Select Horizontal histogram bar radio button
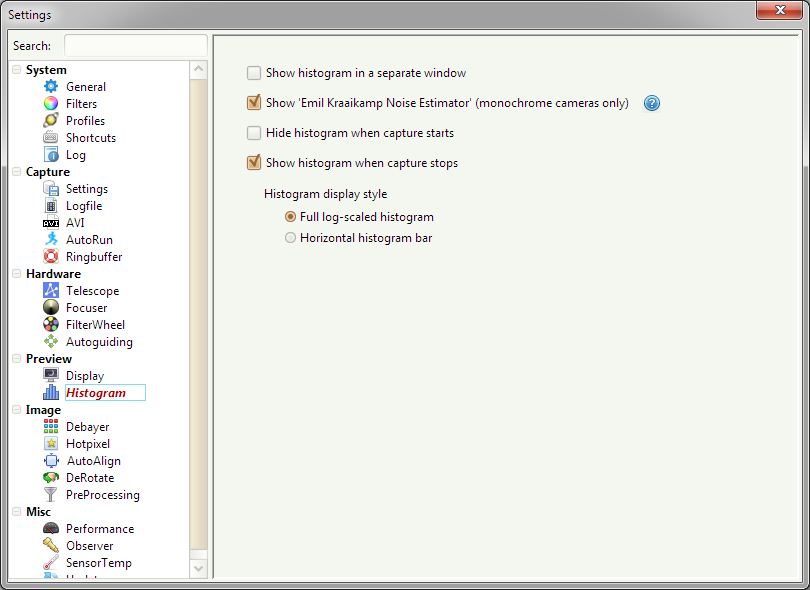 pos(290,238)
